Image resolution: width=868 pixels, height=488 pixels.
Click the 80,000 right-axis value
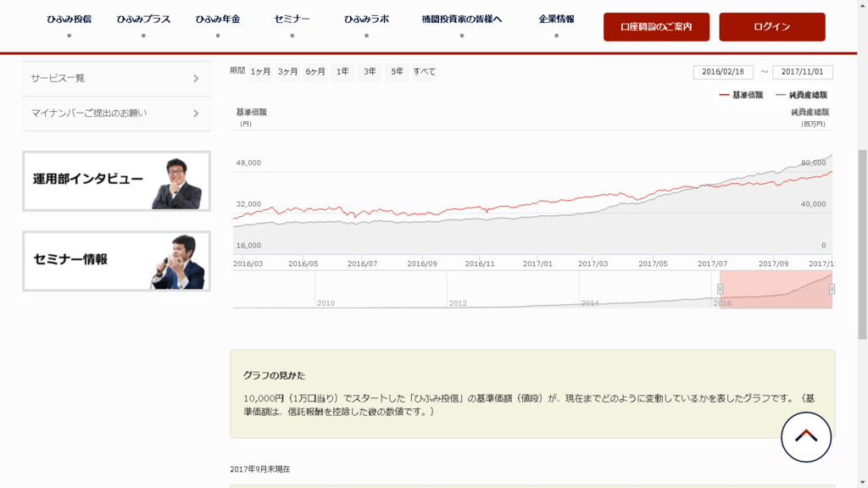[x=813, y=163]
